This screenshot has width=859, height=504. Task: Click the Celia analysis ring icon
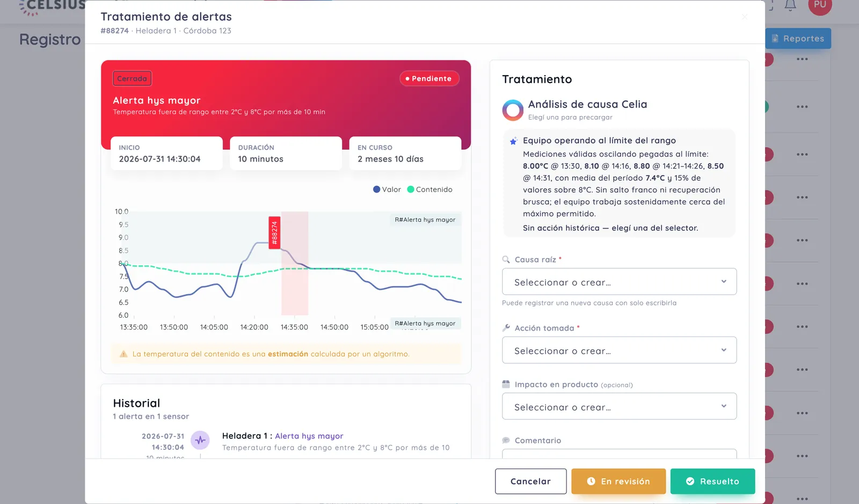click(513, 110)
